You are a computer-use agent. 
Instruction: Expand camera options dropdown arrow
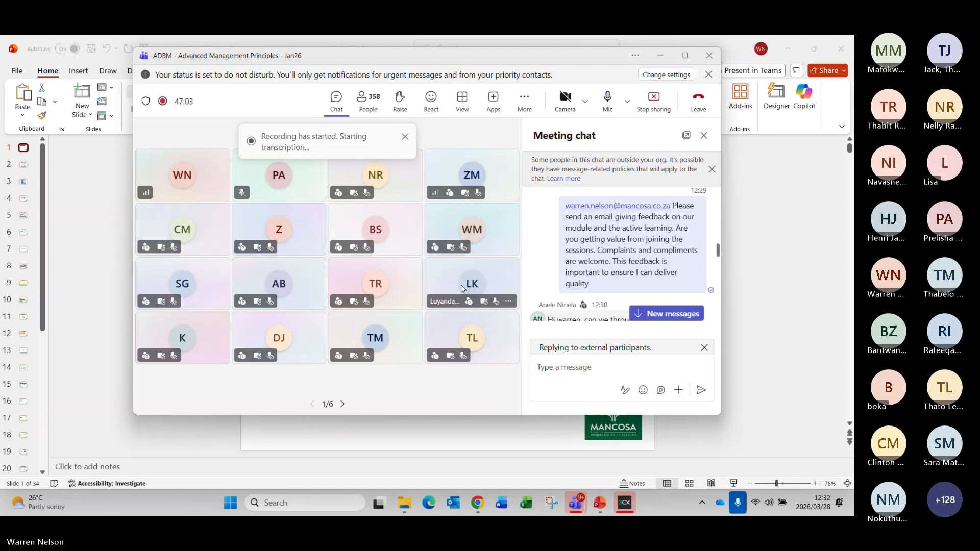pyautogui.click(x=585, y=101)
